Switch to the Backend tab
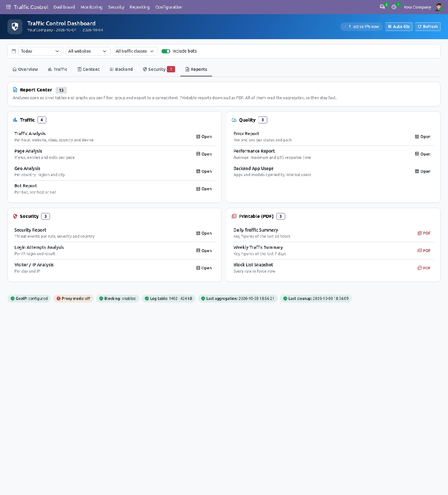Screen dimensions: 448x495 click(121, 69)
